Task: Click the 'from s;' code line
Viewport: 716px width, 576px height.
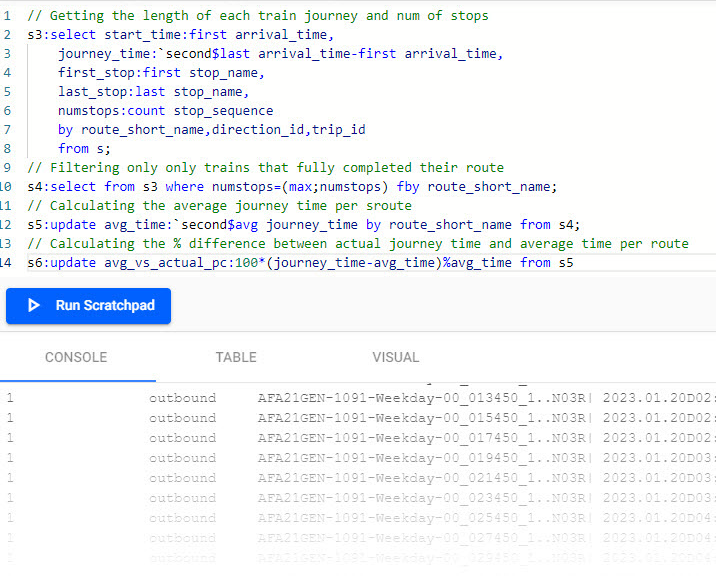Action: click(x=85, y=148)
